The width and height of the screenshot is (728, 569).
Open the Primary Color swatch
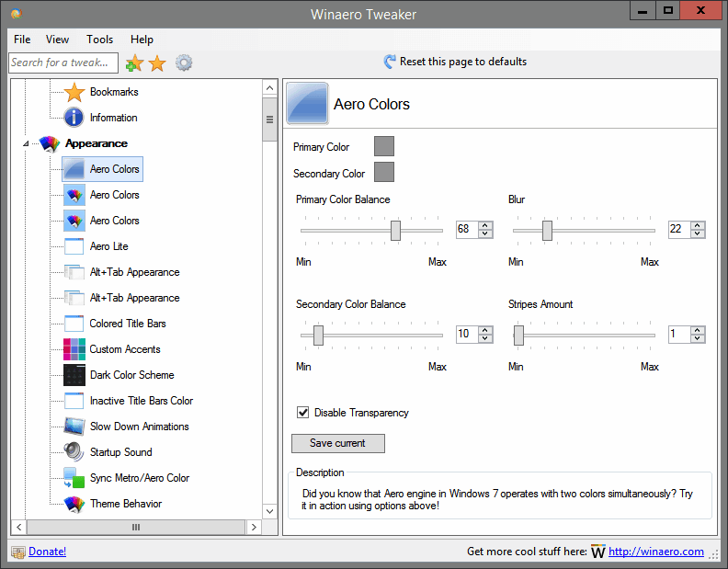(x=384, y=146)
